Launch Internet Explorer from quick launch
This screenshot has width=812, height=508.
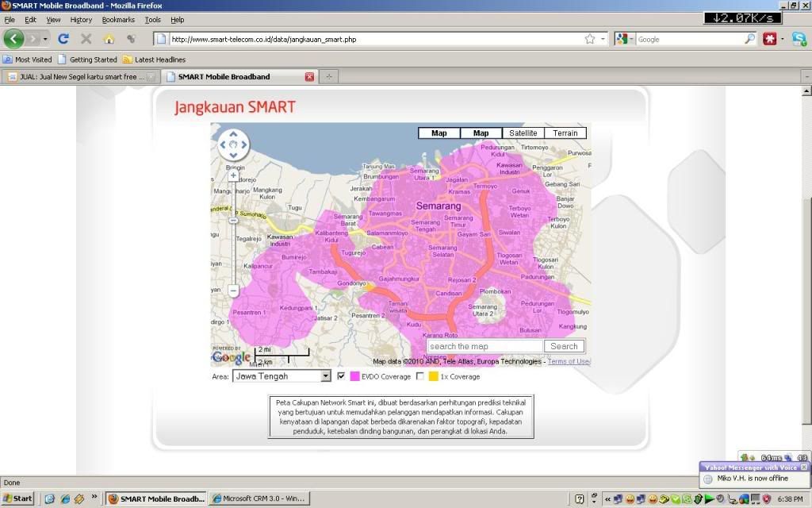(x=65, y=498)
